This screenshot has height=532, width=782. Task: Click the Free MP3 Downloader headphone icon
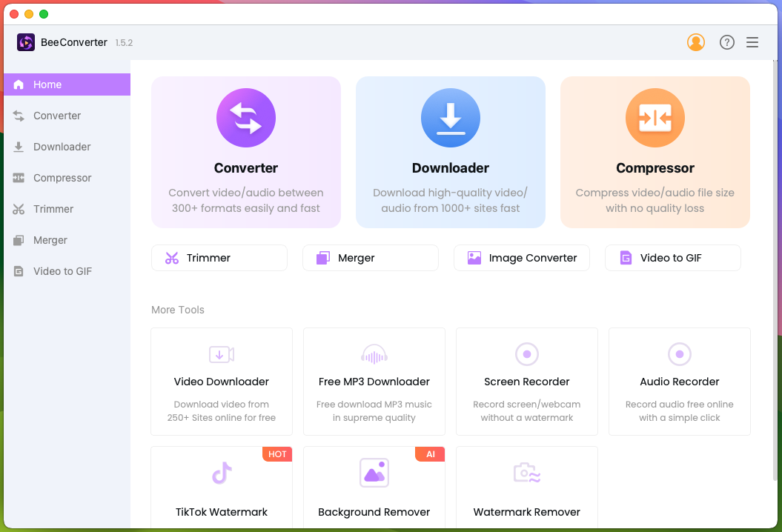pos(374,354)
